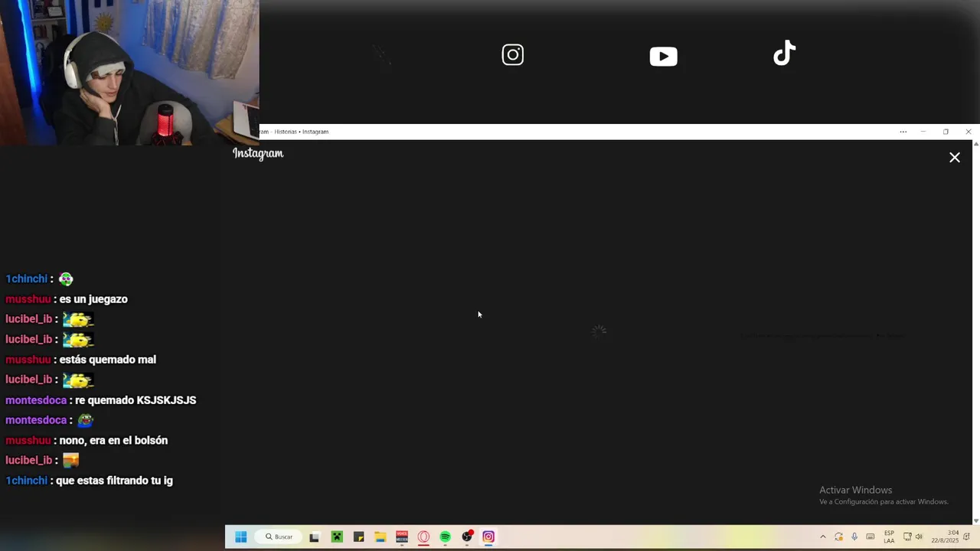Expand the hidden system tray icons chevron

(823, 537)
